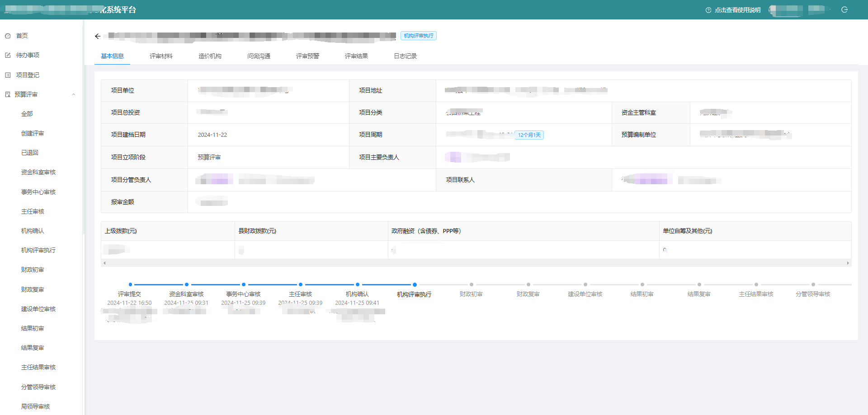Screen dimensions: 868x415
Task: Open 项目登记 in sidebar
Action: click(x=28, y=75)
